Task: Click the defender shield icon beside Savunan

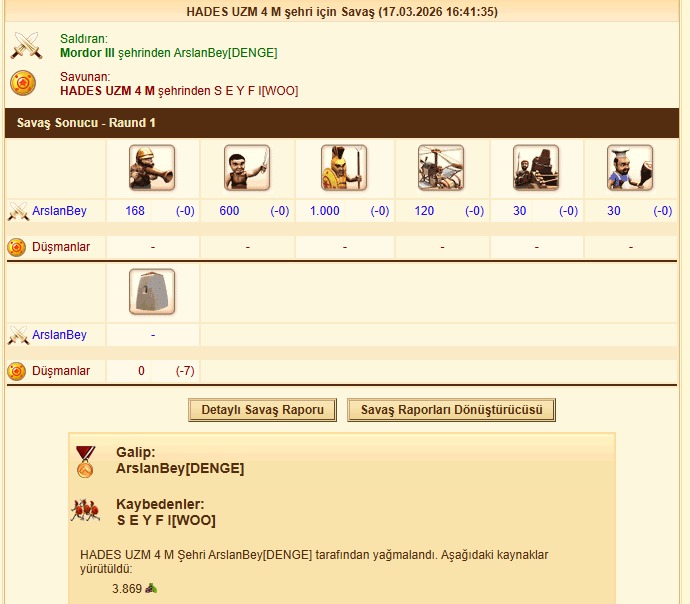Action: 23,83
